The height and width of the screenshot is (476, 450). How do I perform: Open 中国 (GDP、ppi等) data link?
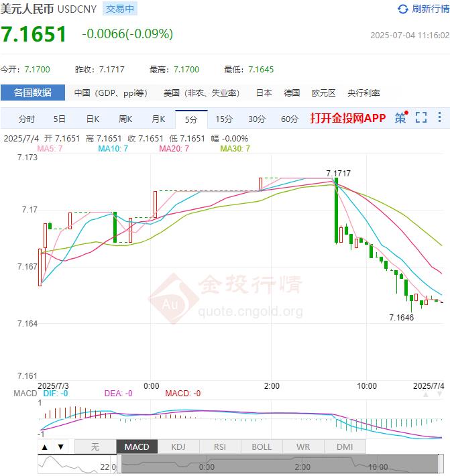(111, 93)
